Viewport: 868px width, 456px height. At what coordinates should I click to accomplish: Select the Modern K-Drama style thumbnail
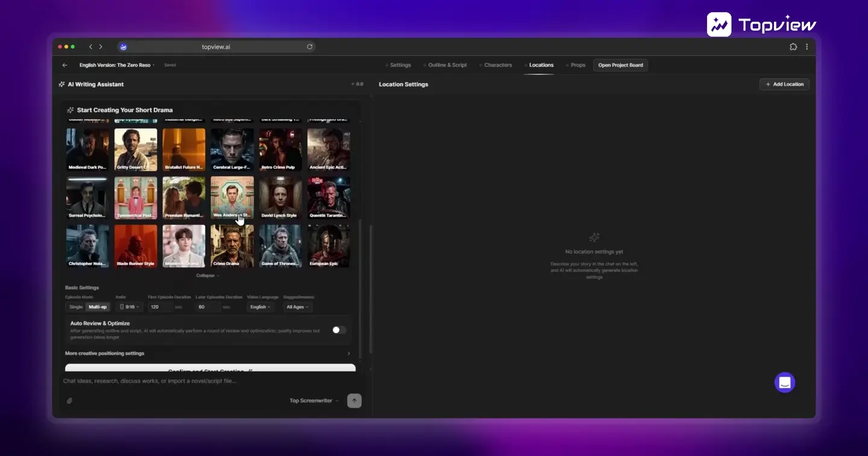184,246
